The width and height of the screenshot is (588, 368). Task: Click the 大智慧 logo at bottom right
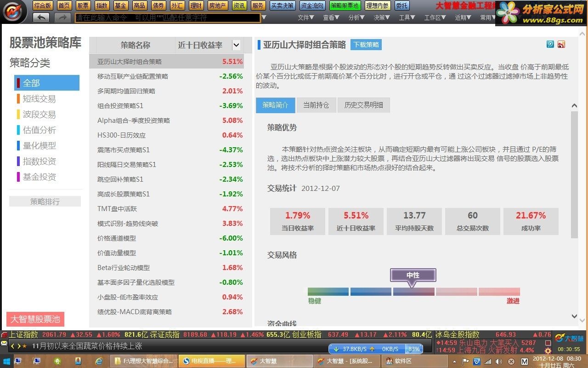click(x=569, y=339)
